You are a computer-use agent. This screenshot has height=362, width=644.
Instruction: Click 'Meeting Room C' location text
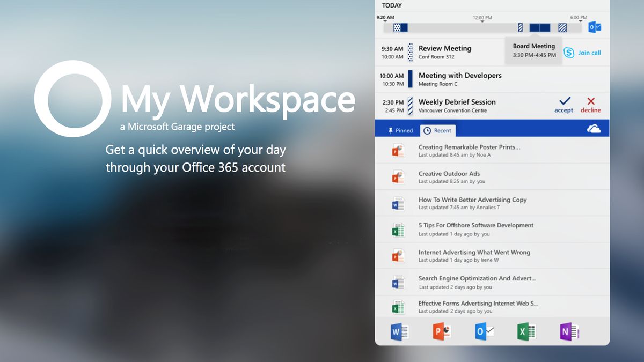tap(438, 84)
